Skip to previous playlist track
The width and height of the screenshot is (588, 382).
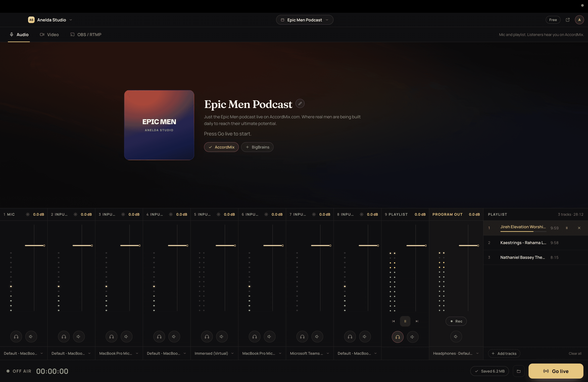click(x=393, y=321)
